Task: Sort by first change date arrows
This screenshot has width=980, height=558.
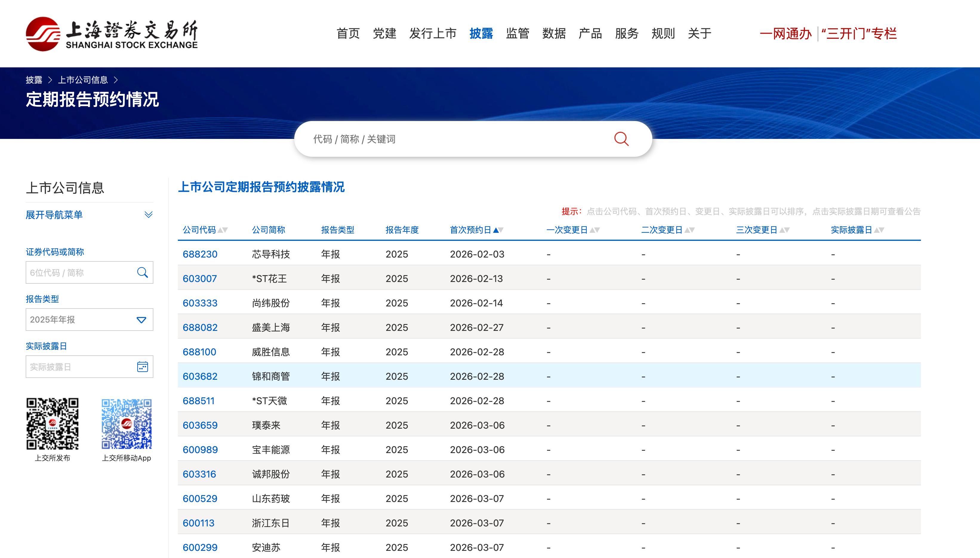Action: point(594,230)
